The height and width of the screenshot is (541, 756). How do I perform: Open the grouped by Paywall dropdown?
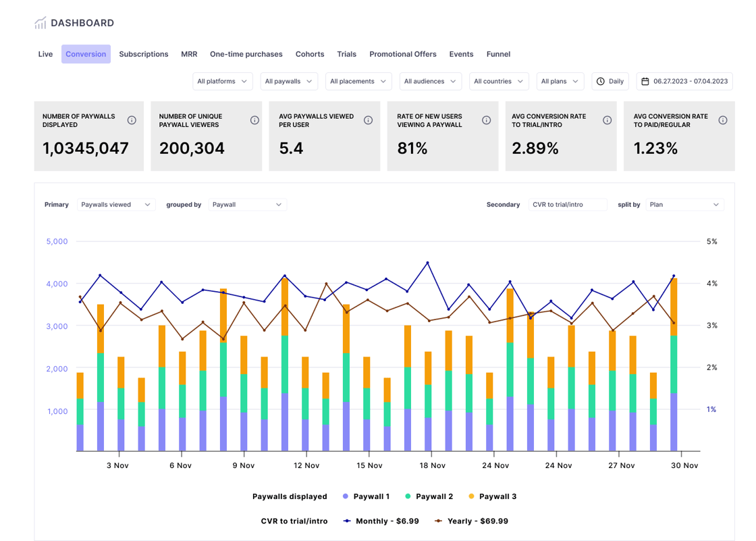(247, 205)
